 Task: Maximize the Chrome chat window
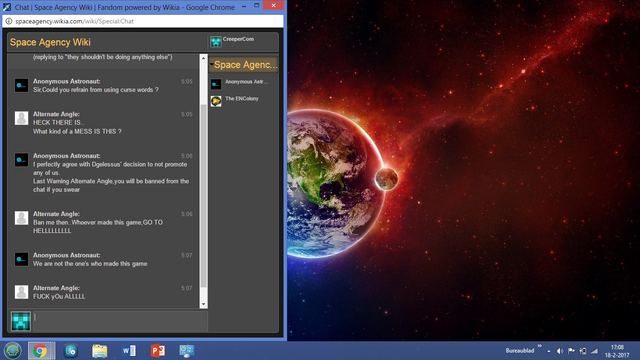coord(256,6)
